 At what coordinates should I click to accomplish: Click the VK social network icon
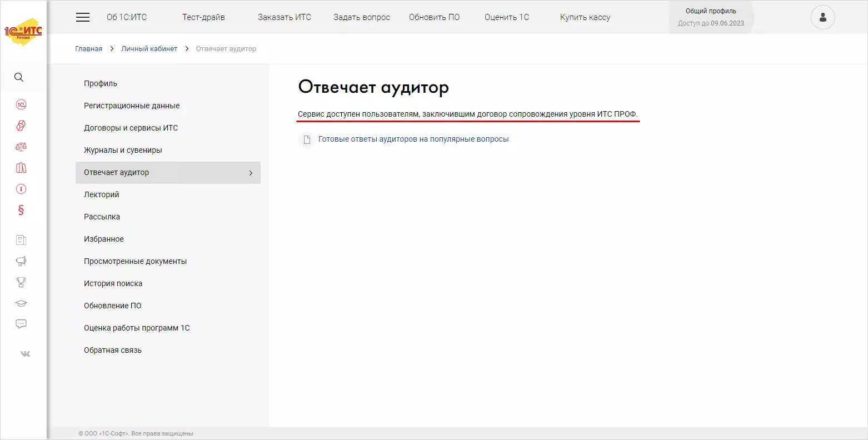[x=25, y=353]
